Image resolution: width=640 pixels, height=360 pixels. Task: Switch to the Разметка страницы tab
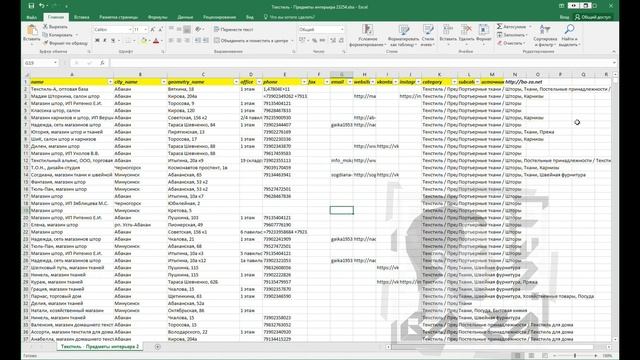pos(118,17)
